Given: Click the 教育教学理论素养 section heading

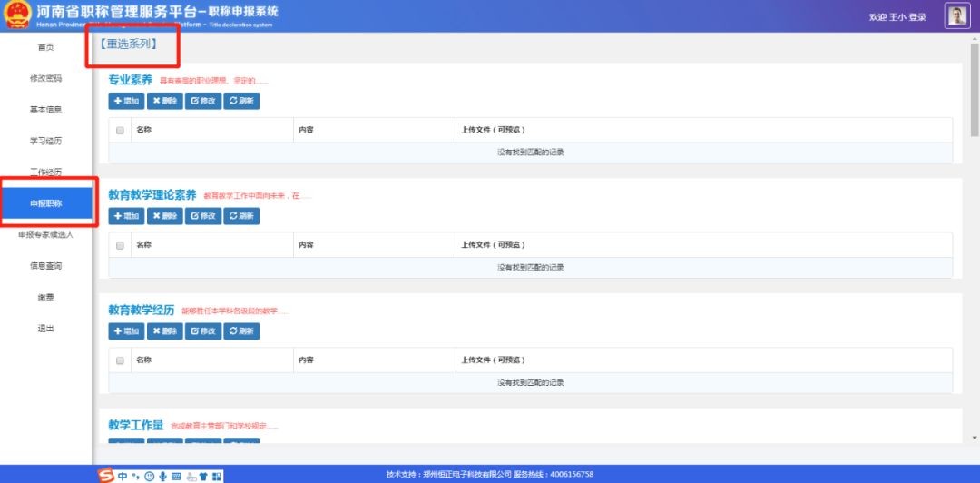Looking at the screenshot, I should (152, 194).
